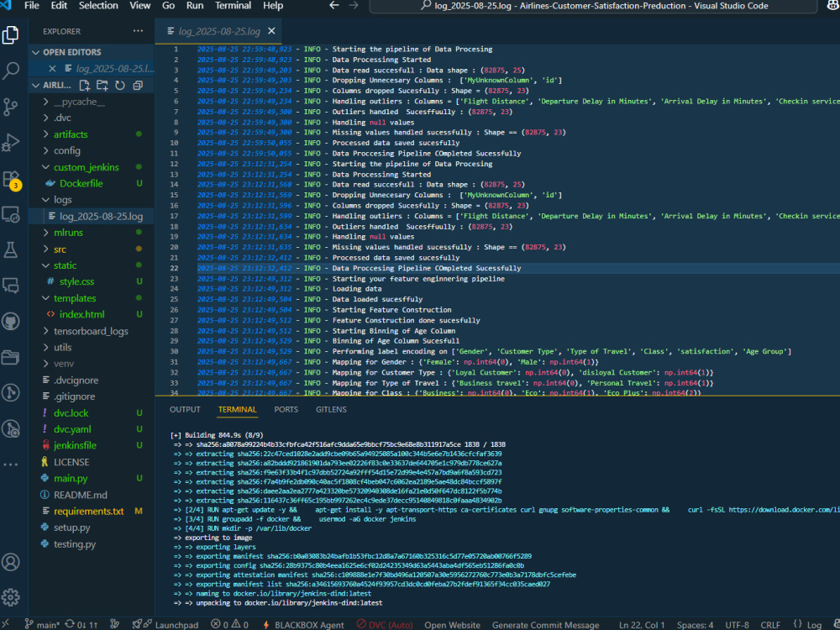Click DVC (Auto) status bar item
This screenshot has height=630, width=840.
click(x=384, y=625)
